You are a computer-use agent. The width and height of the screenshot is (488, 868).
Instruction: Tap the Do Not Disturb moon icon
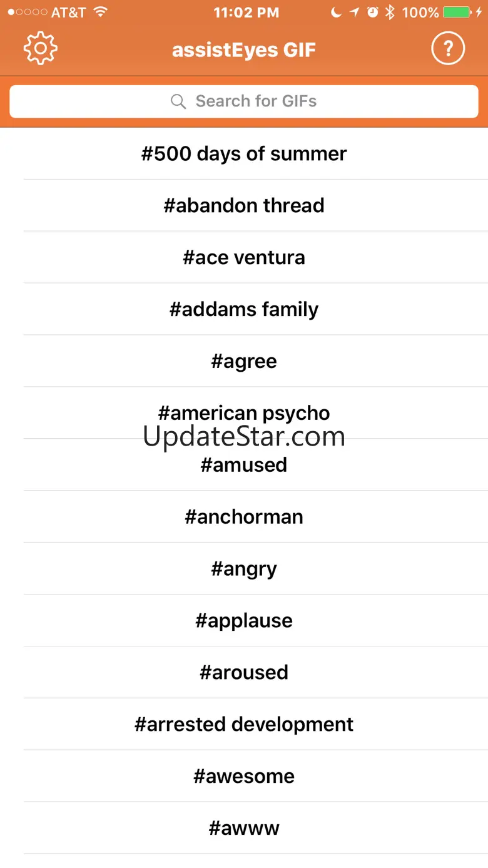point(336,12)
